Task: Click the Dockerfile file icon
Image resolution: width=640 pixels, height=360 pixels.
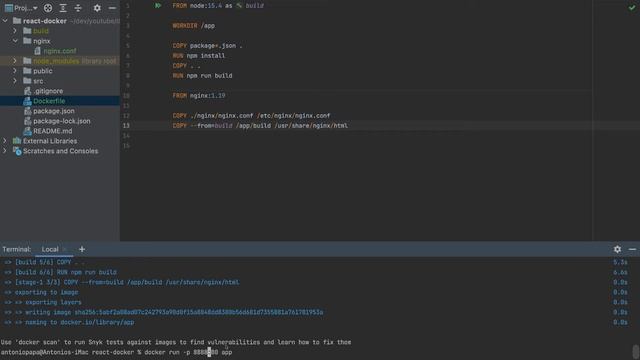Action: [27, 101]
